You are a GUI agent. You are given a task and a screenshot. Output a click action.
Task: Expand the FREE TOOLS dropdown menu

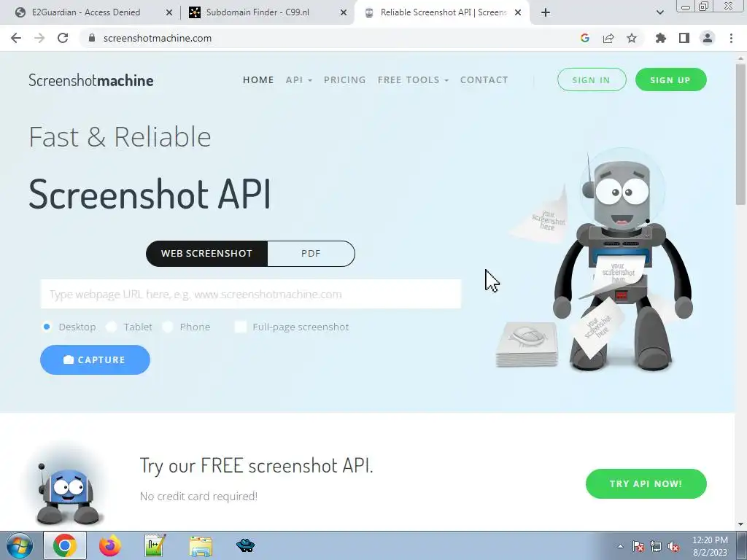[413, 80]
